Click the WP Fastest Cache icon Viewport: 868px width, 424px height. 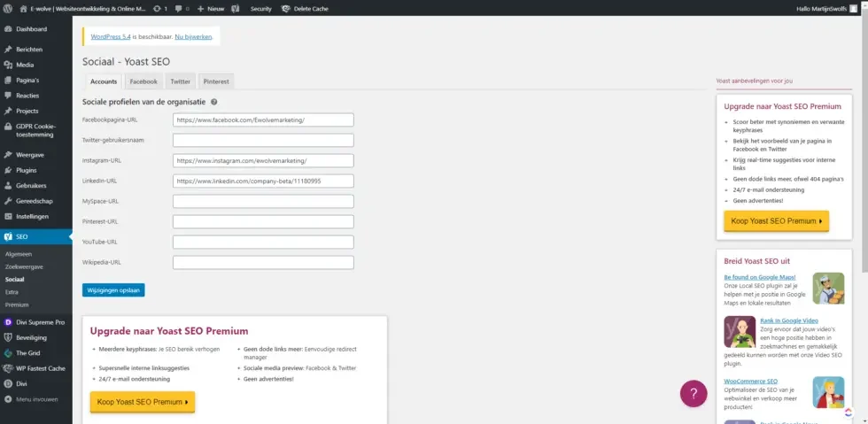pyautogui.click(x=8, y=368)
